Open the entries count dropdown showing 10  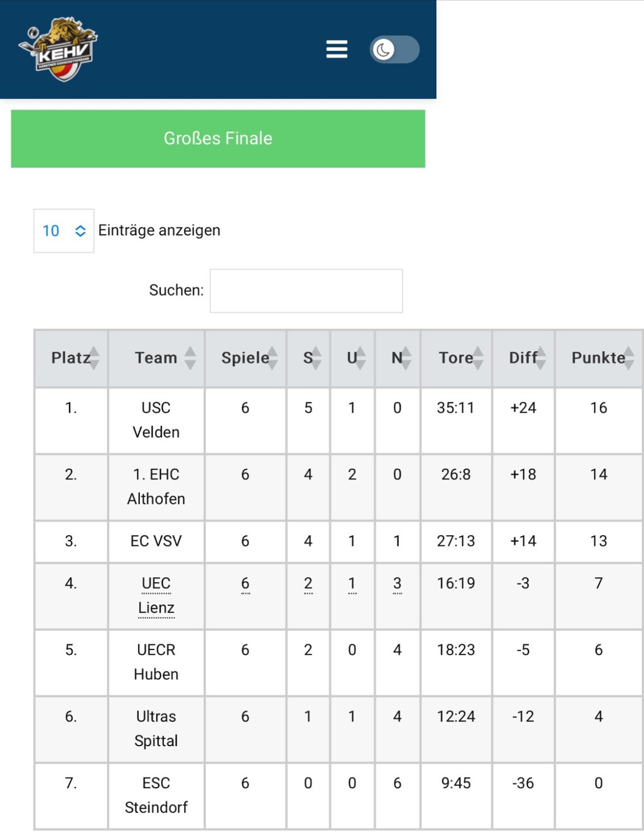(x=64, y=230)
